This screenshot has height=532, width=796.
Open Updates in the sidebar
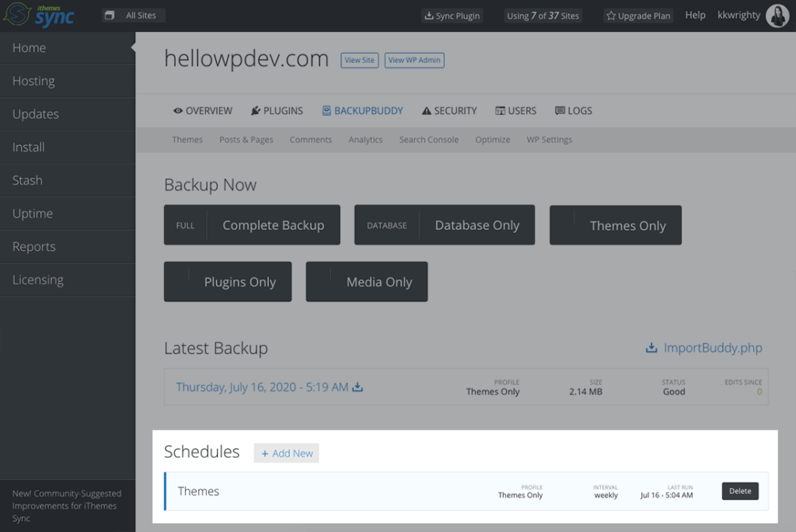click(68, 114)
